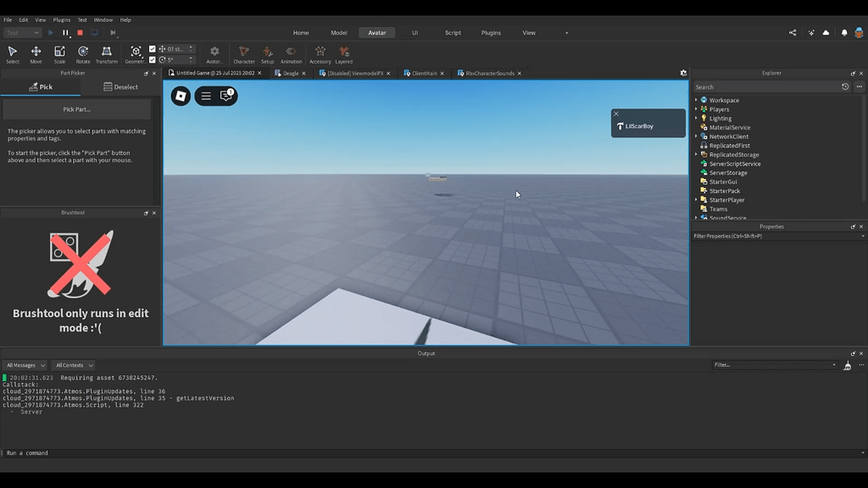The width and height of the screenshot is (868, 488).
Task: Open viewport settings gear icon
Action: pyautogui.click(x=683, y=73)
